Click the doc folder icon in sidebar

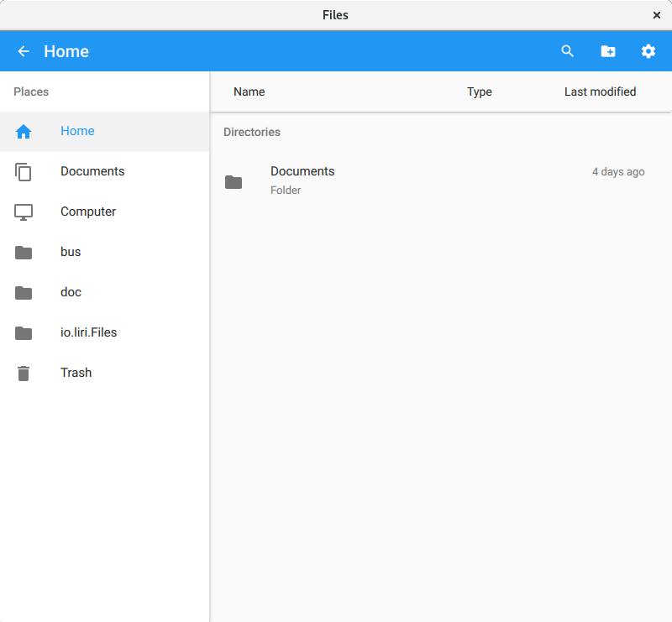23,292
